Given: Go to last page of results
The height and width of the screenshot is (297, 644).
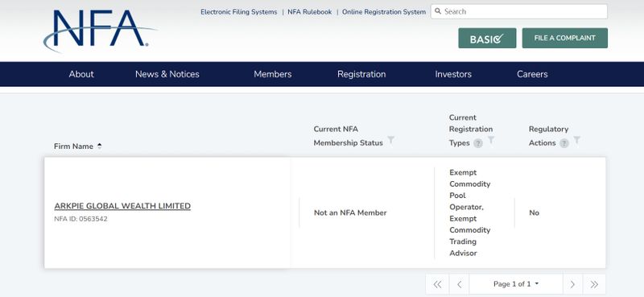Looking at the screenshot, I should tap(594, 284).
